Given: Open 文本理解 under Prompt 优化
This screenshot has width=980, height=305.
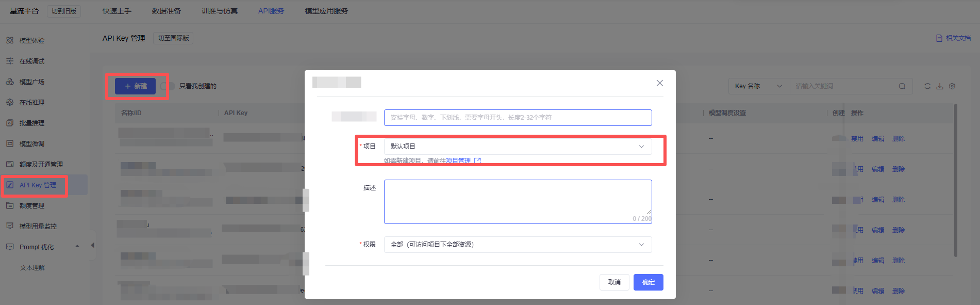Looking at the screenshot, I should click(x=32, y=267).
